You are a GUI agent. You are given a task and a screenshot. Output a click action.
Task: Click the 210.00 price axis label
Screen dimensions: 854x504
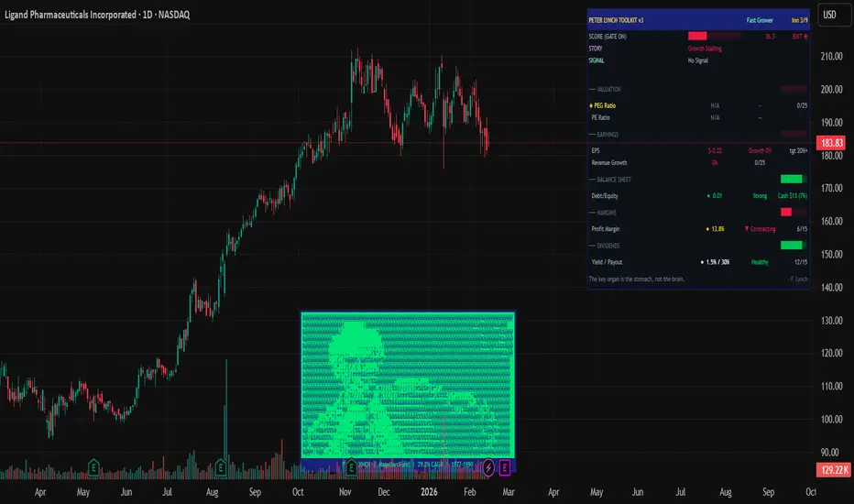831,57
